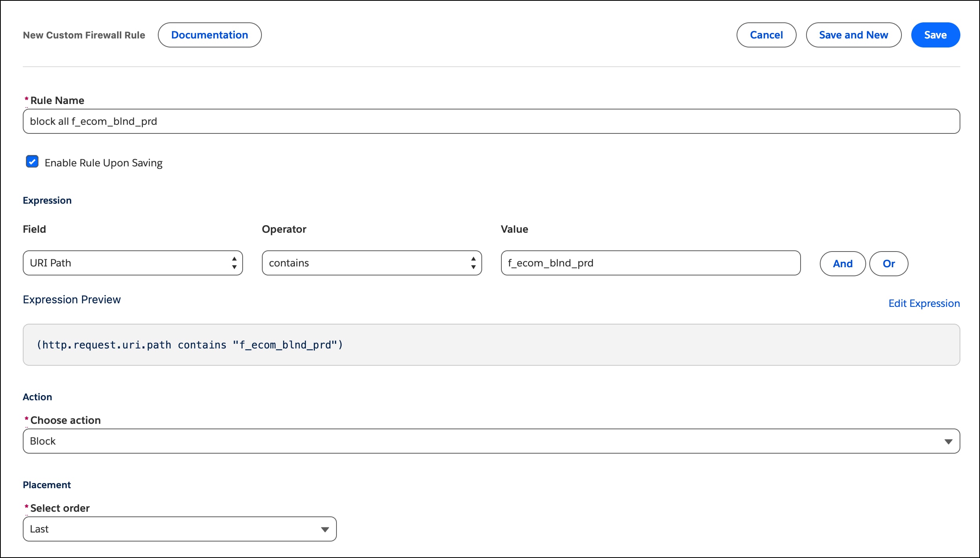Click the New Custom Firewall Rule title
This screenshot has height=558, width=980.
pos(84,35)
